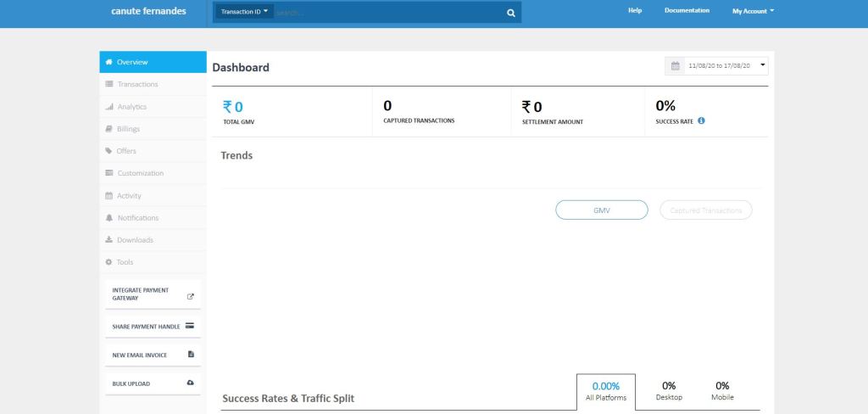This screenshot has width=868, height=414.
Task: Click the Trends heading
Action: click(x=236, y=156)
